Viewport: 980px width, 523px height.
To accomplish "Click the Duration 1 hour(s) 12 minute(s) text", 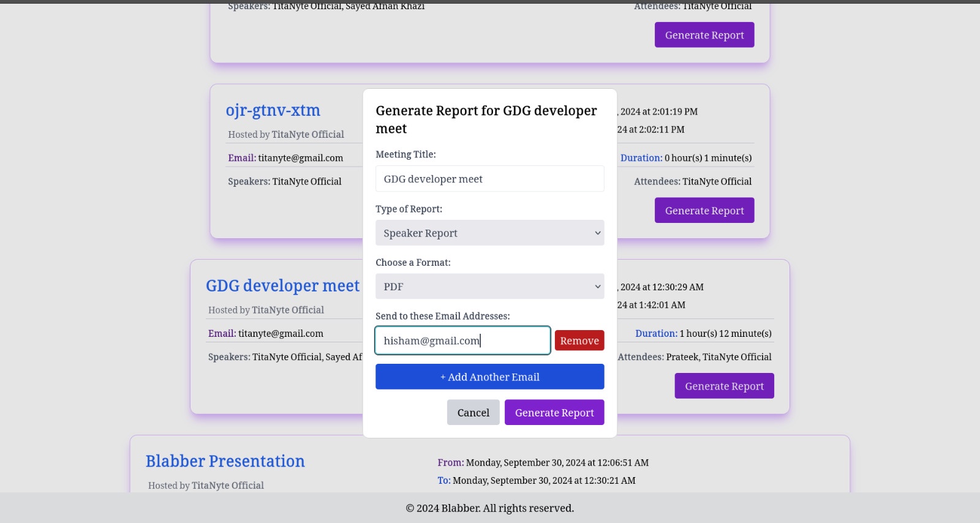I will pyautogui.click(x=703, y=334).
